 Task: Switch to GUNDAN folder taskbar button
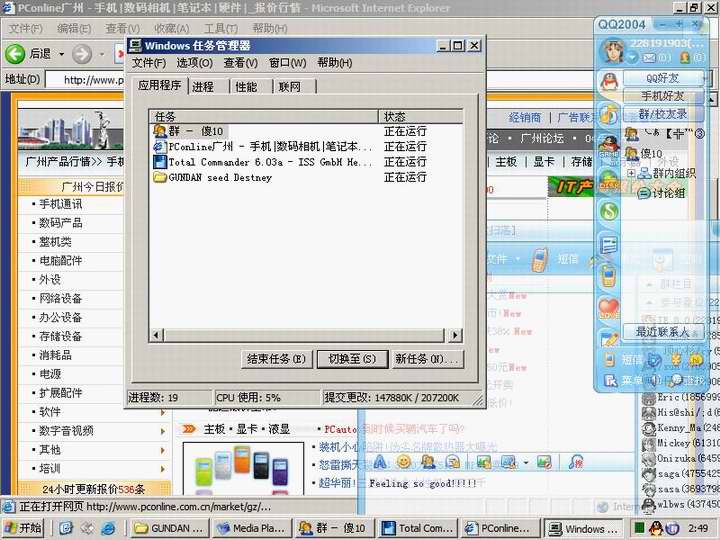point(169,529)
